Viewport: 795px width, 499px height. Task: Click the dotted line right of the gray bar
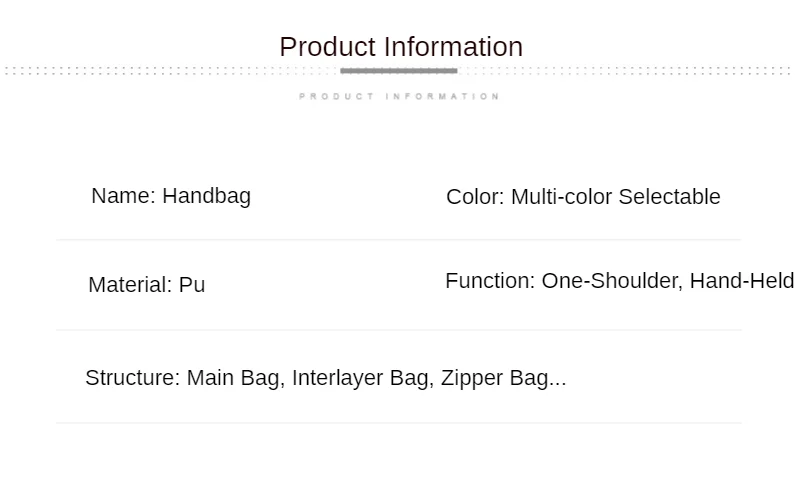[x=625, y=71]
